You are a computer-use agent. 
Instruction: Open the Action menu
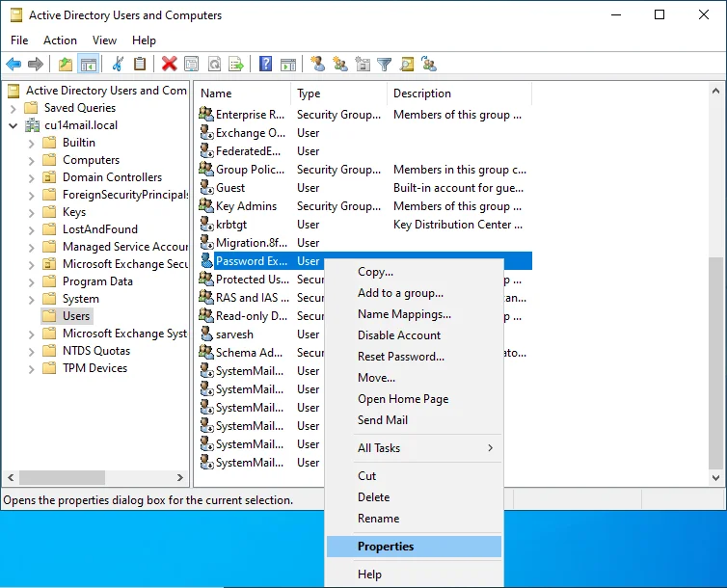click(x=60, y=40)
